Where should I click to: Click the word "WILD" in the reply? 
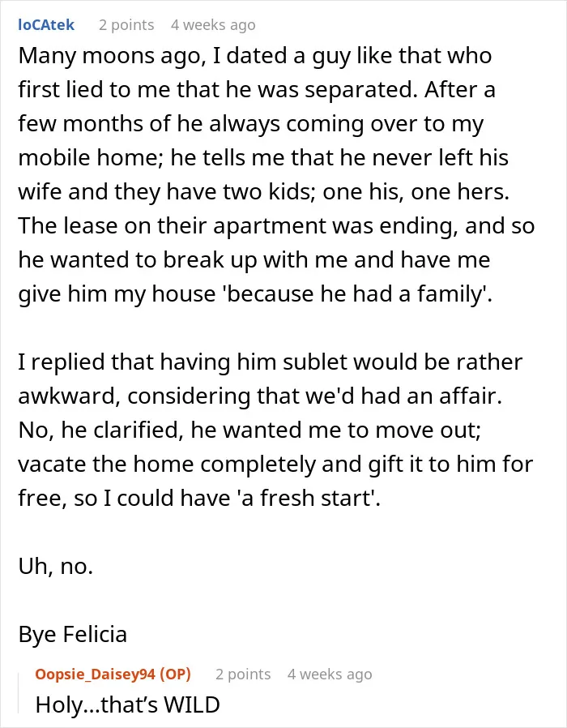tap(192, 704)
